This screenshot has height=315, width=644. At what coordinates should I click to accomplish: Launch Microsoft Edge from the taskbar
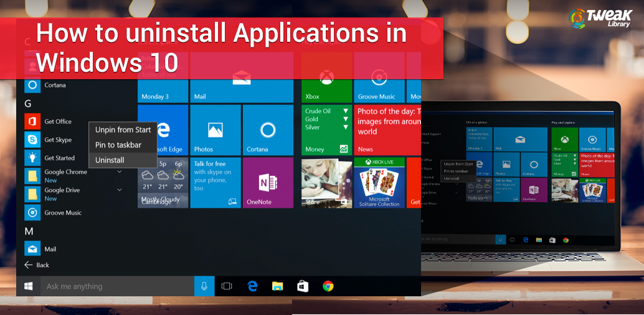pyautogui.click(x=252, y=286)
